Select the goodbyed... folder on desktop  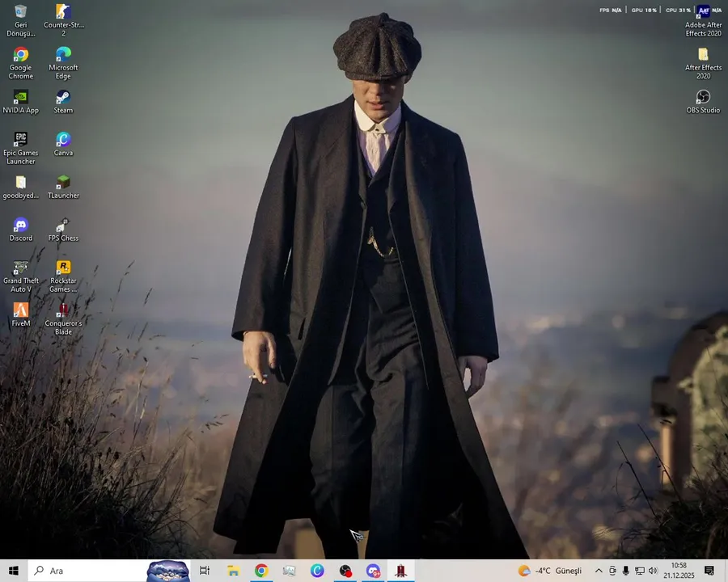[20, 187]
